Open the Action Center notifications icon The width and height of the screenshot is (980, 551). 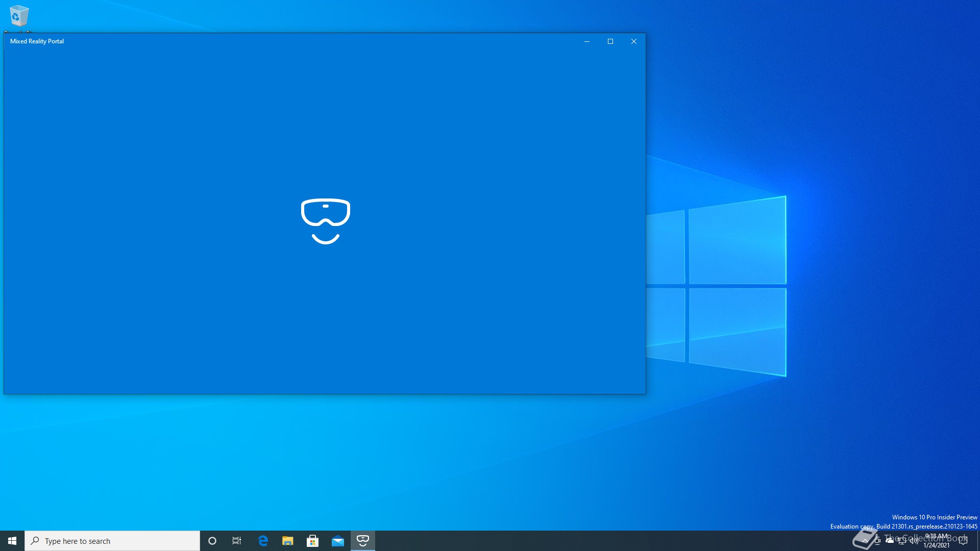tap(963, 541)
